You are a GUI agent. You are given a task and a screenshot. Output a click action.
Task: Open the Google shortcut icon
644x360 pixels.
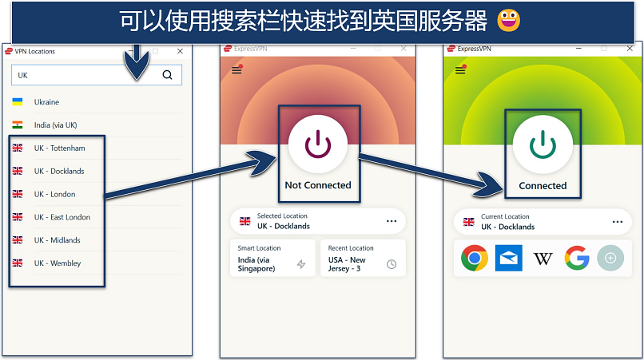coord(577,258)
